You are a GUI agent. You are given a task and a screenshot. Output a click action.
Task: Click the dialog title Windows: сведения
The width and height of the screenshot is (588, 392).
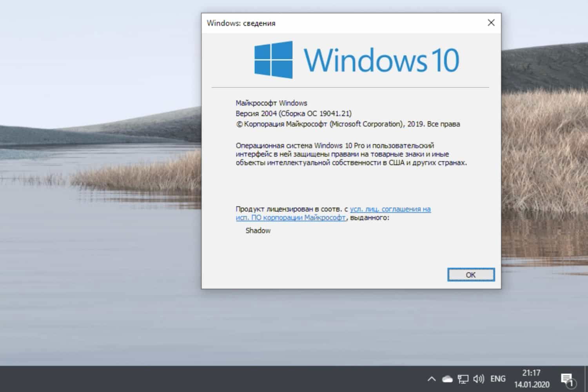point(241,23)
